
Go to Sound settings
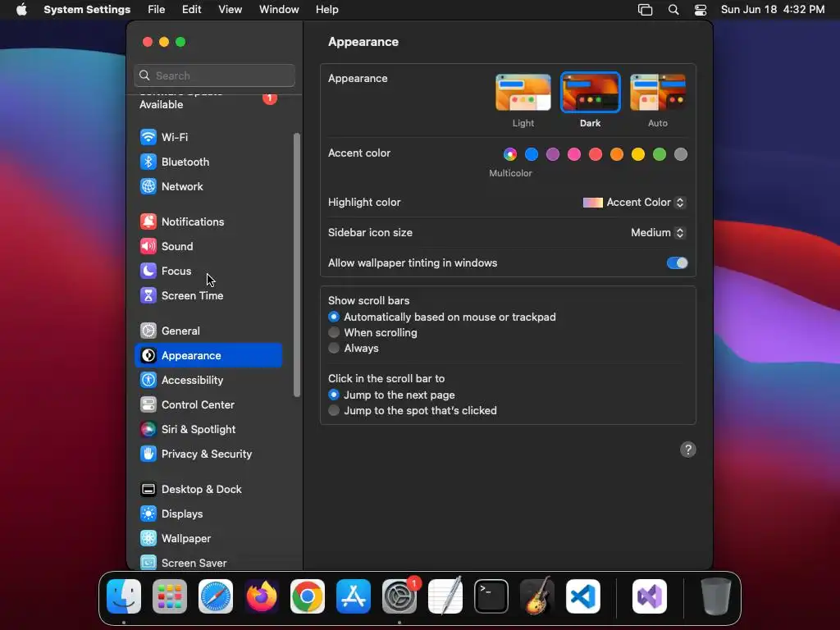click(x=208, y=246)
